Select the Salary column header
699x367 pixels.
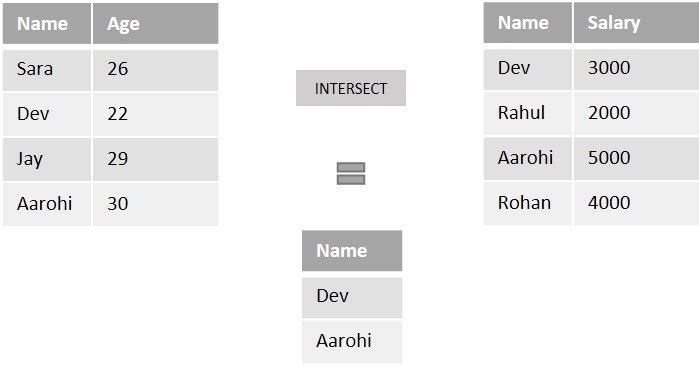point(636,23)
